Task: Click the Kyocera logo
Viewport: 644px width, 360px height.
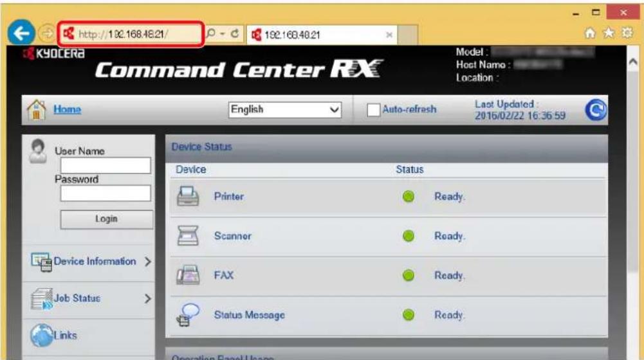Action: coord(54,53)
